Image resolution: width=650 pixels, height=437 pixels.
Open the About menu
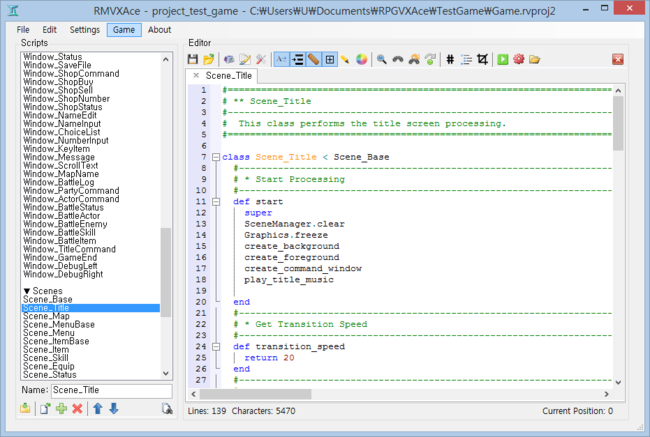(160, 30)
